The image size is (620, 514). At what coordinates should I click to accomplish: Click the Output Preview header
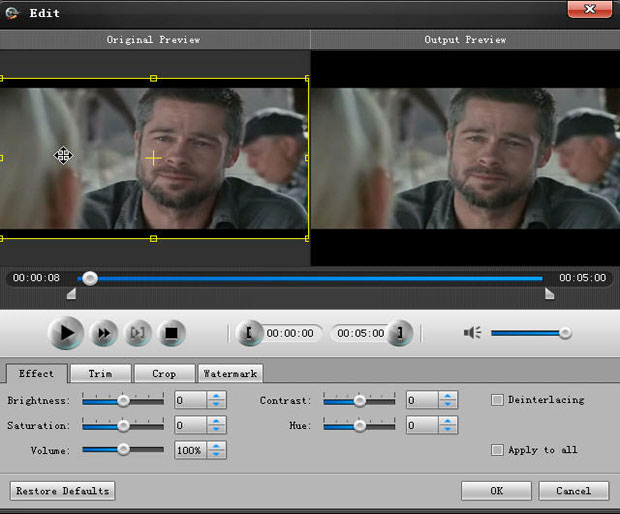465,40
